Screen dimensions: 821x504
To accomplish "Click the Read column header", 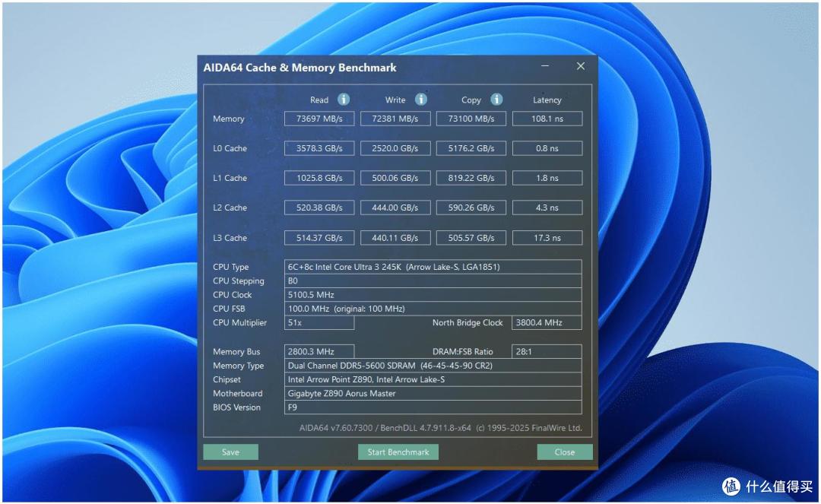I will (319, 100).
